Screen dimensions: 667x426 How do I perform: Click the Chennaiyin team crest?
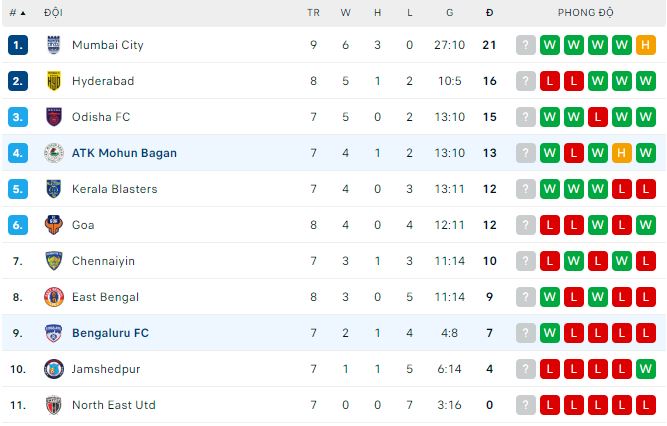tap(54, 261)
